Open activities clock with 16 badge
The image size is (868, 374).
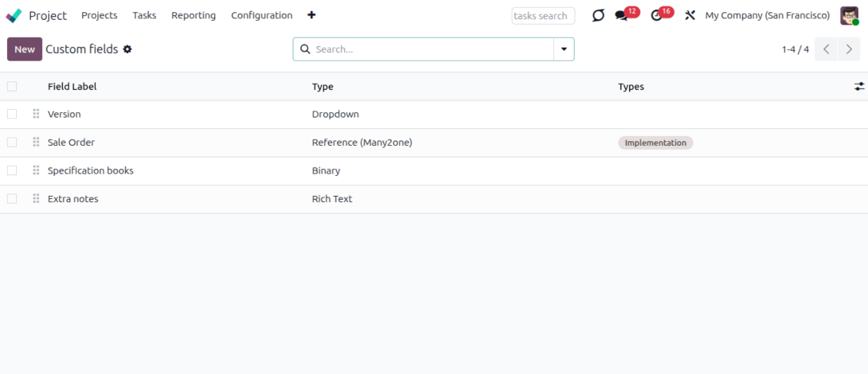657,15
